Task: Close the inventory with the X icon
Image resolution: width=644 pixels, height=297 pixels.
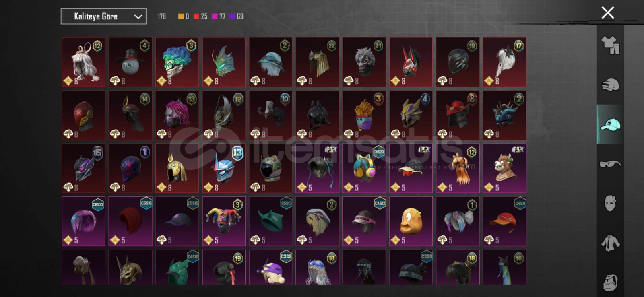Action: click(x=607, y=12)
